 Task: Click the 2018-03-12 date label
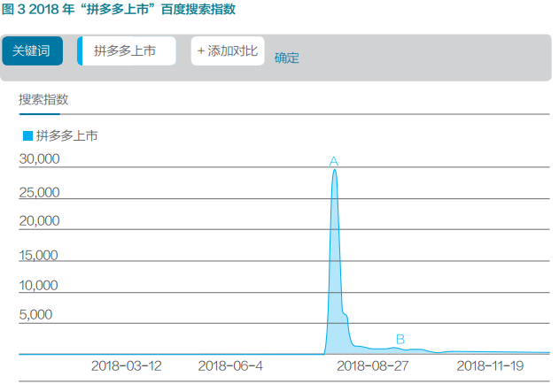click(126, 366)
